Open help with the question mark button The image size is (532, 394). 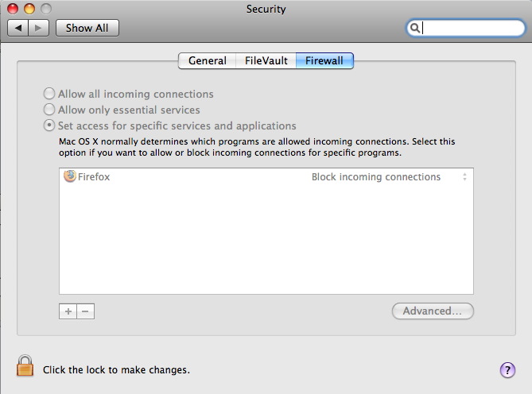[507, 369]
